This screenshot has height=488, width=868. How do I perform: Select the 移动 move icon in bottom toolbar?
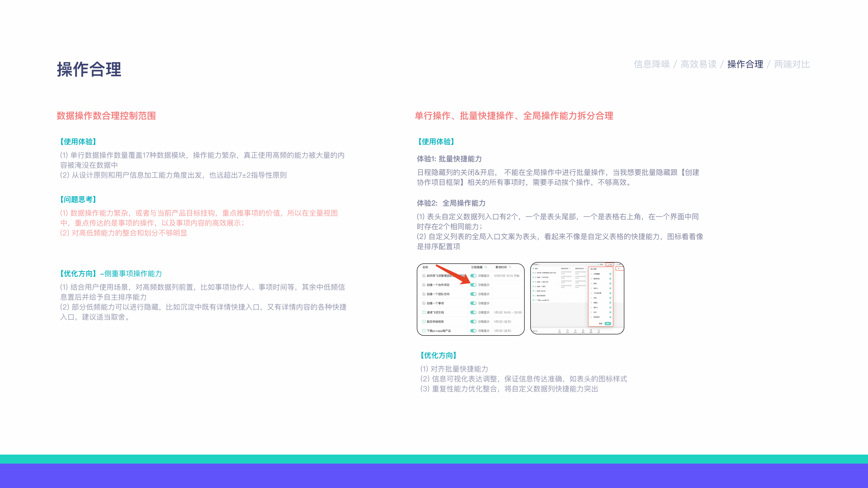click(x=576, y=331)
